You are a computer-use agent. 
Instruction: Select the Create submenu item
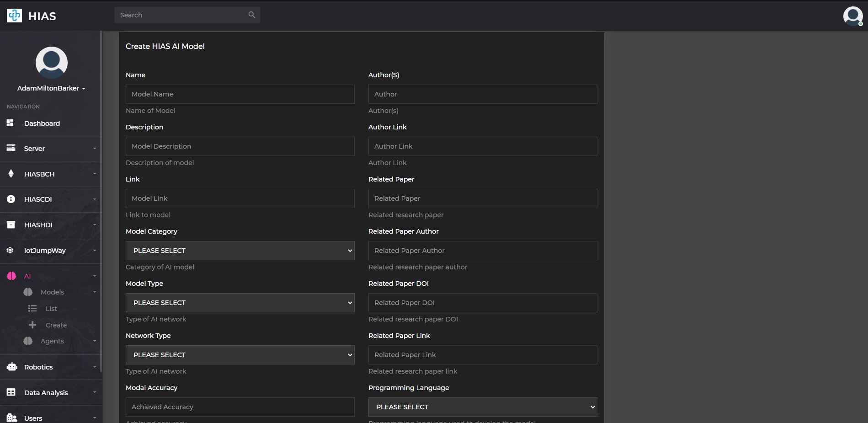coord(56,325)
